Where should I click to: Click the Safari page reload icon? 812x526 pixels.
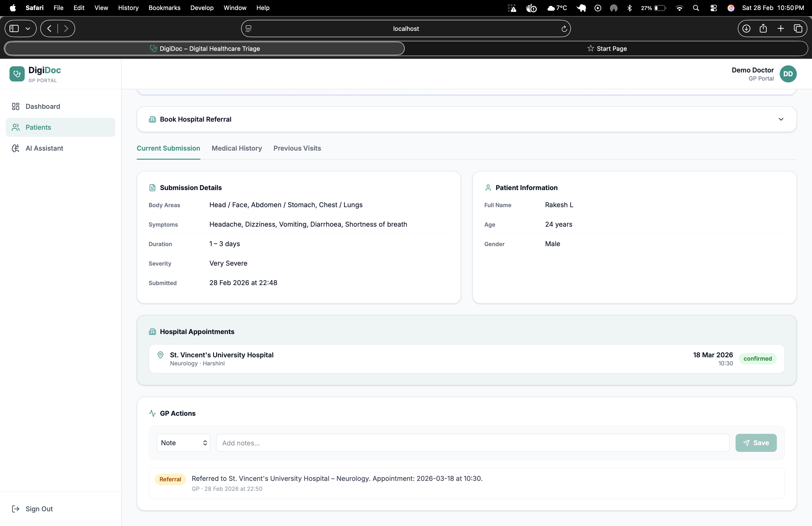(564, 29)
